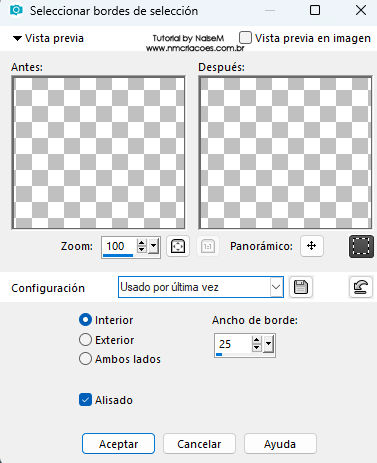Enable Vista previa en imagen checkbox
This screenshot has height=463, width=377.
pyautogui.click(x=245, y=38)
